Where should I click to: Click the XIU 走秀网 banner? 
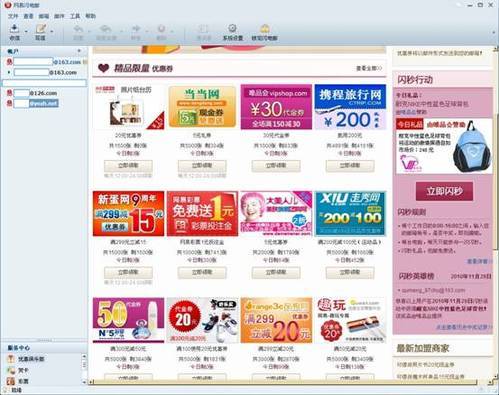350,213
